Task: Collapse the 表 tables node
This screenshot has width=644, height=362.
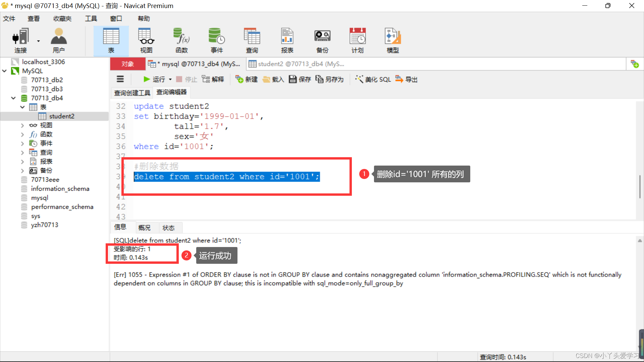Action: [x=22, y=107]
